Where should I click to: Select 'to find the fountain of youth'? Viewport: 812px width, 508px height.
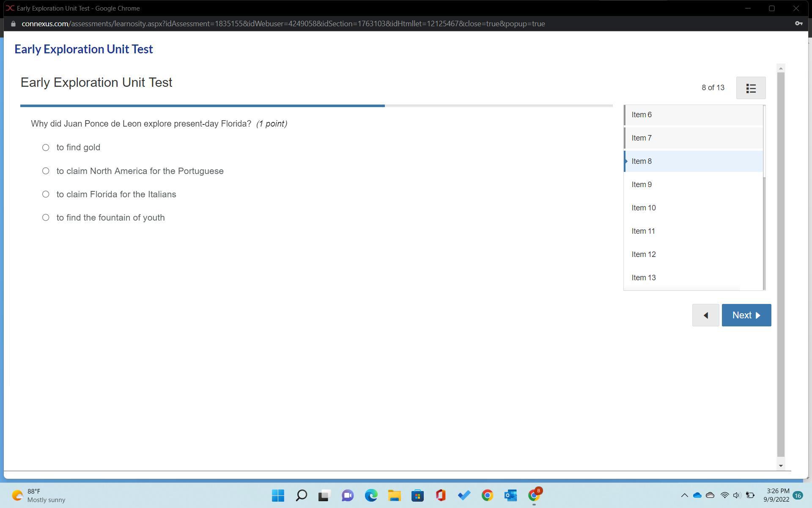tap(46, 218)
